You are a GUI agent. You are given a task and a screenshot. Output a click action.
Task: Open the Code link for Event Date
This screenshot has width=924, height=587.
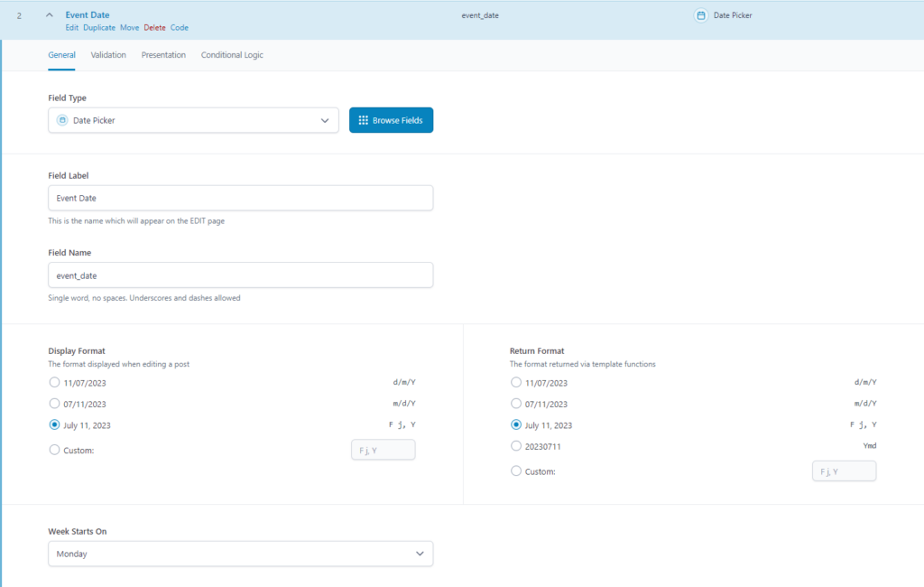click(180, 28)
